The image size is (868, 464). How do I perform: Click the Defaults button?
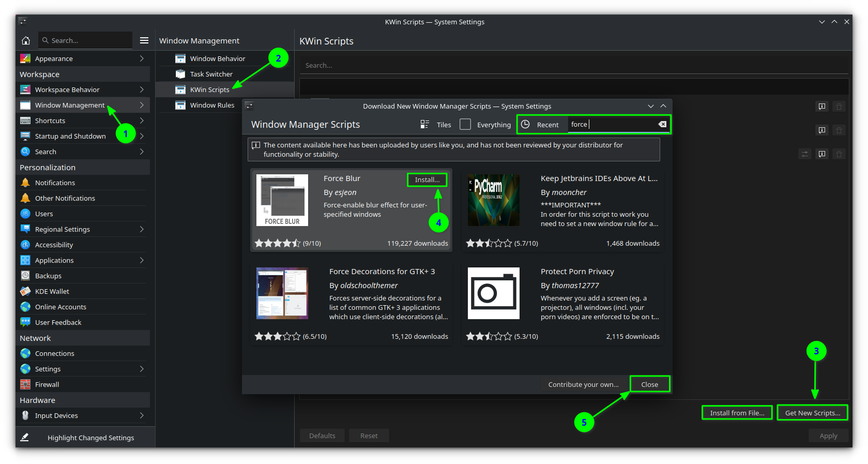322,436
